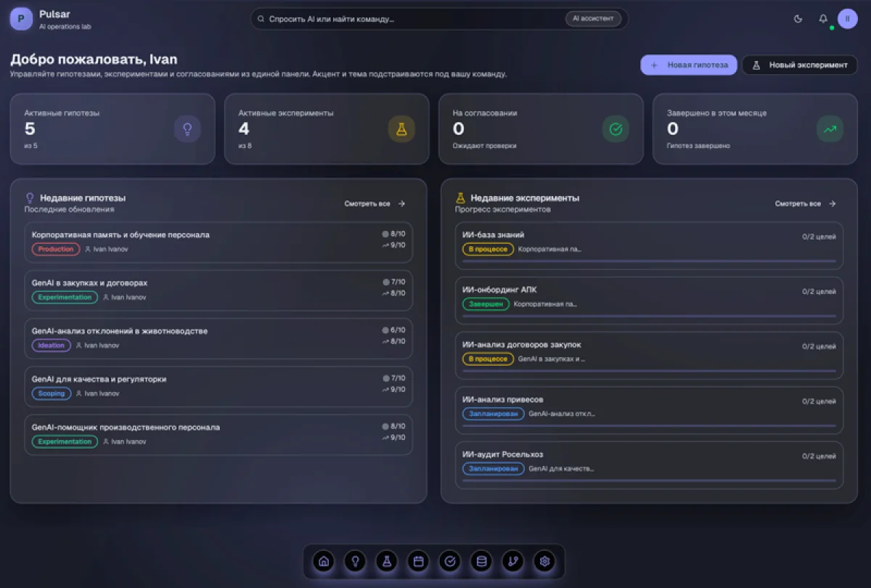
Task: Click В процессе tag on ИИ-анализ договоров закупок
Action: 488,359
